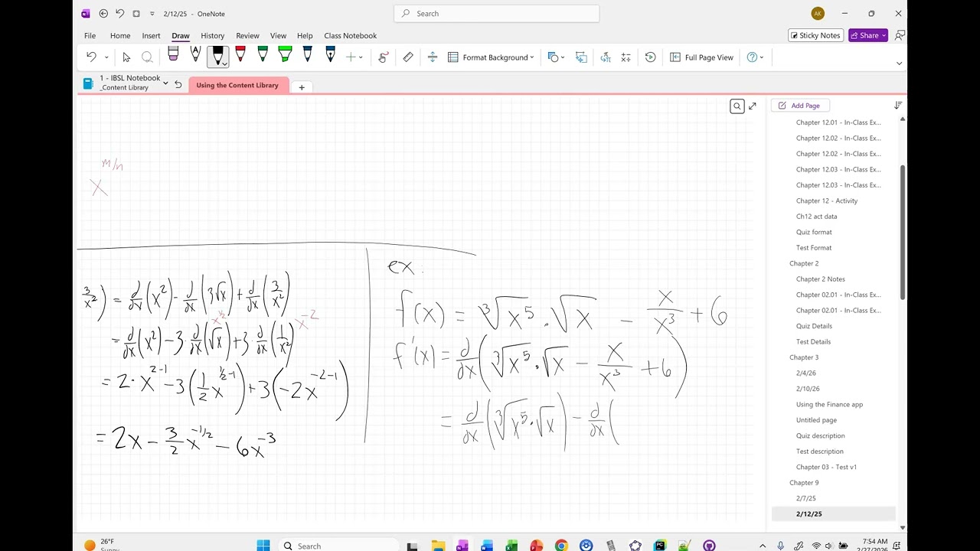Click the page list vertical scrollbar

[903, 232]
